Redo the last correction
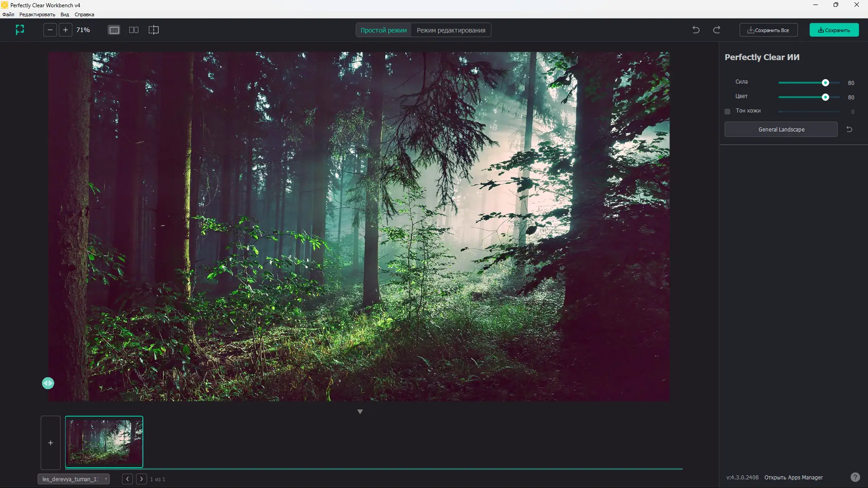This screenshot has height=488, width=868. [x=717, y=29]
